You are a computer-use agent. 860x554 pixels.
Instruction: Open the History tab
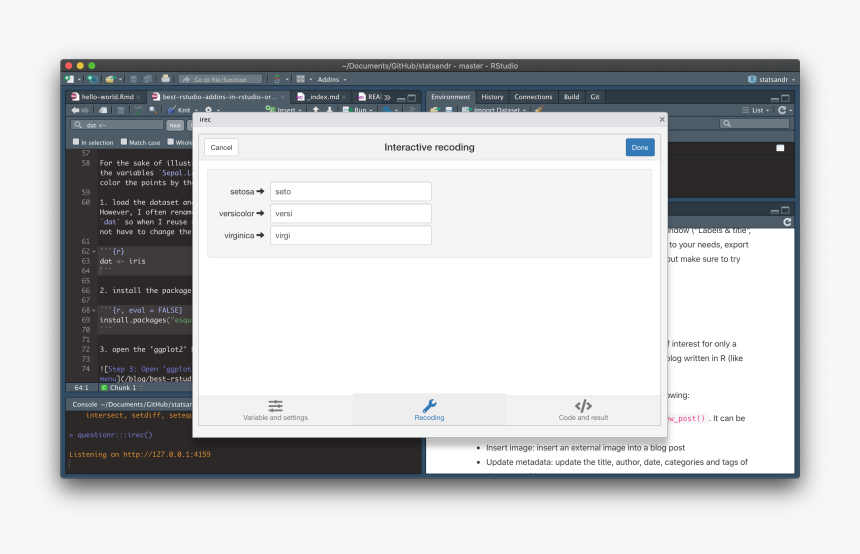pos(492,97)
